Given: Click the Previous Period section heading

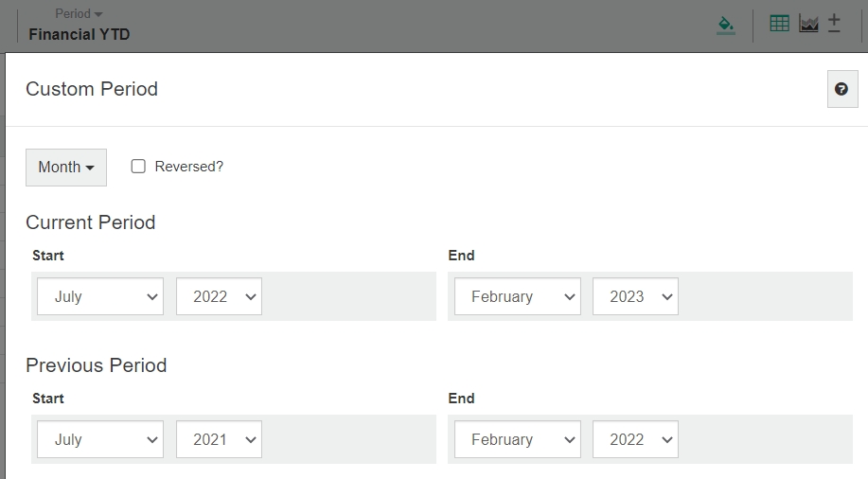Looking at the screenshot, I should click(x=97, y=365).
